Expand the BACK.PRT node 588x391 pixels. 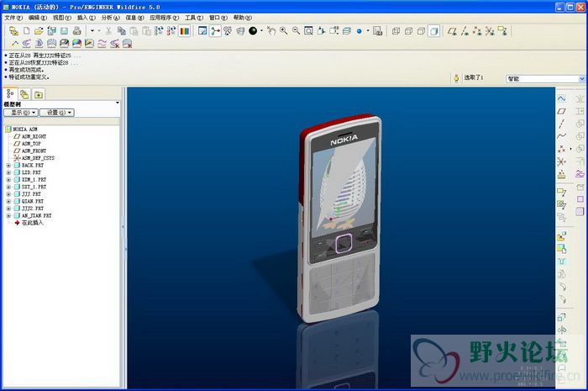(8, 165)
